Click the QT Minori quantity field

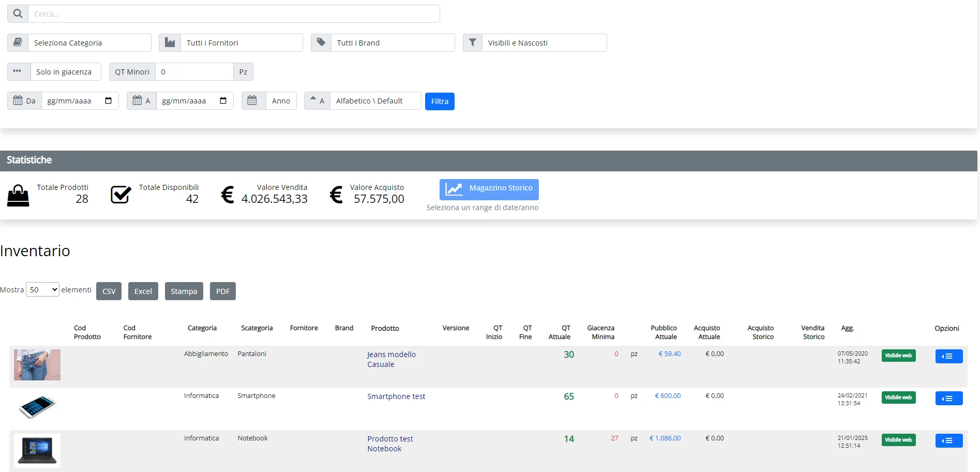pos(194,71)
